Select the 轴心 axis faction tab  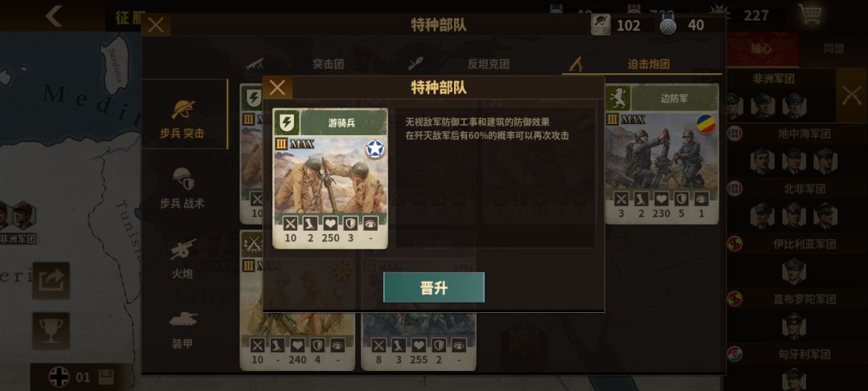pos(762,49)
